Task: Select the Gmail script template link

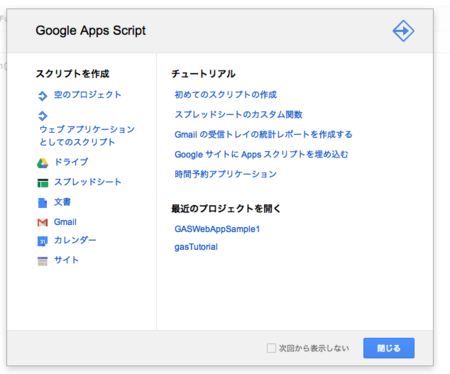Action: pyautogui.click(x=65, y=222)
